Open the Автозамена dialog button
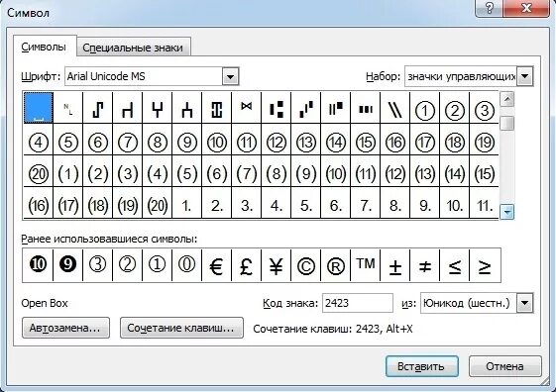 pyautogui.click(x=65, y=328)
